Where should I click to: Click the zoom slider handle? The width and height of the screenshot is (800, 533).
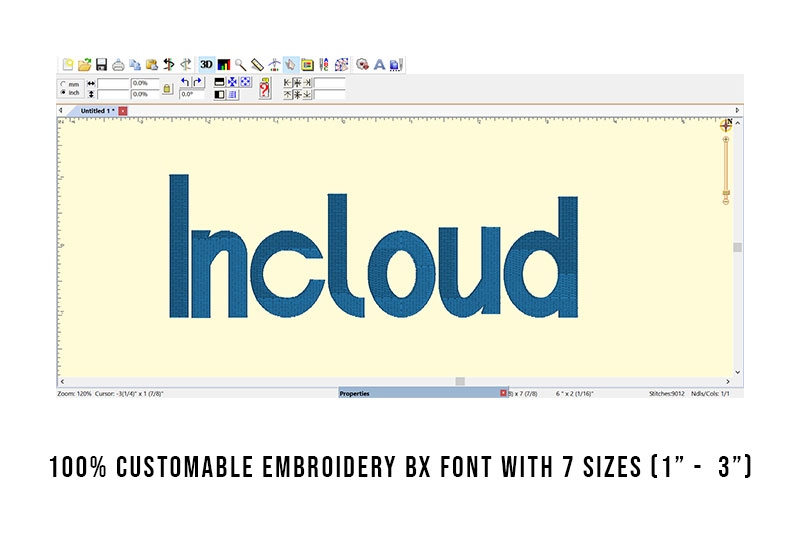pos(726,193)
